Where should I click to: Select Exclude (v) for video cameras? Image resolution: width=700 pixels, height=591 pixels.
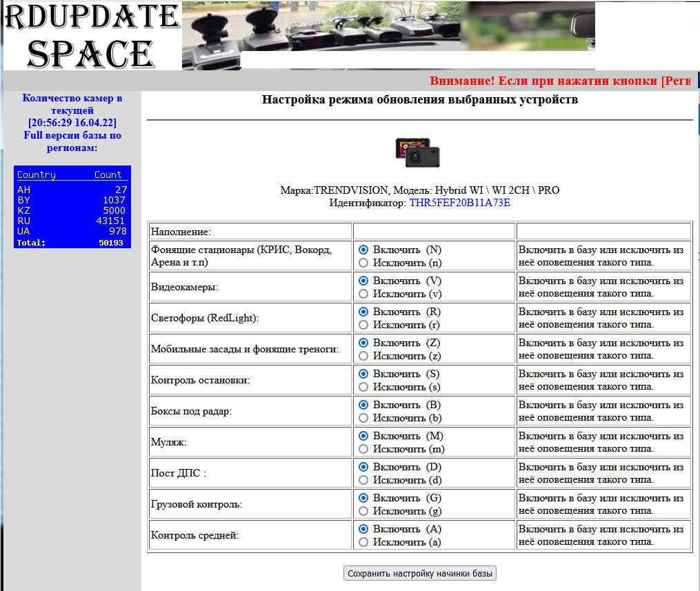coord(364,294)
